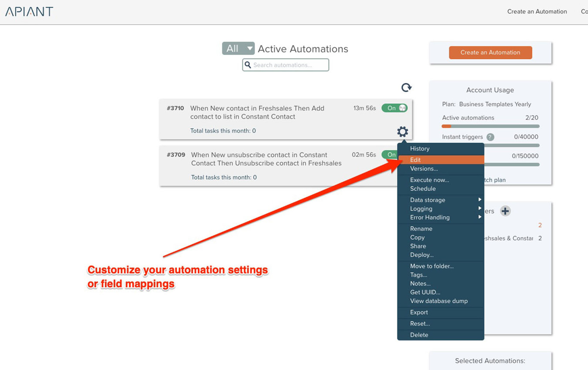The width and height of the screenshot is (588, 370).
Task: Click the Search automations field
Action: click(286, 65)
